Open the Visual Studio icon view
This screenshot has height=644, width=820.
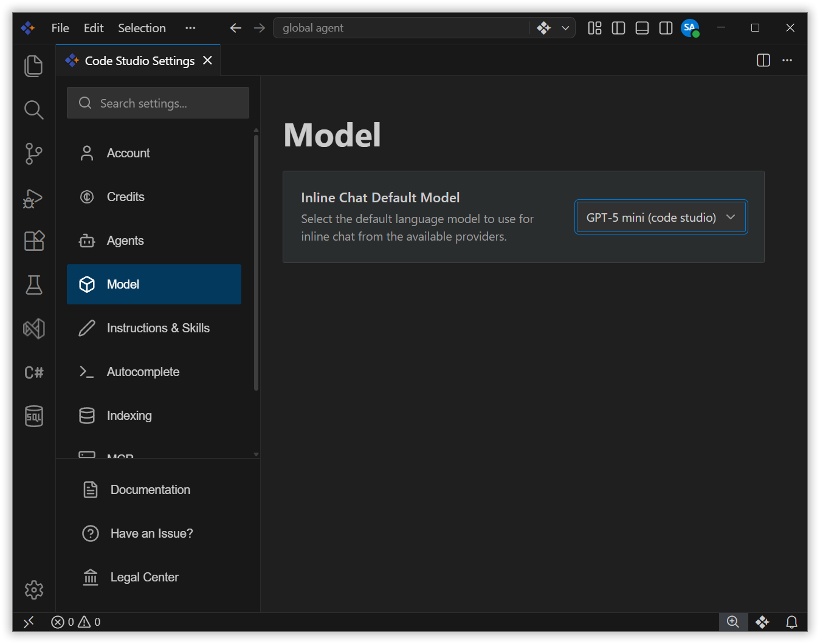[x=34, y=329]
